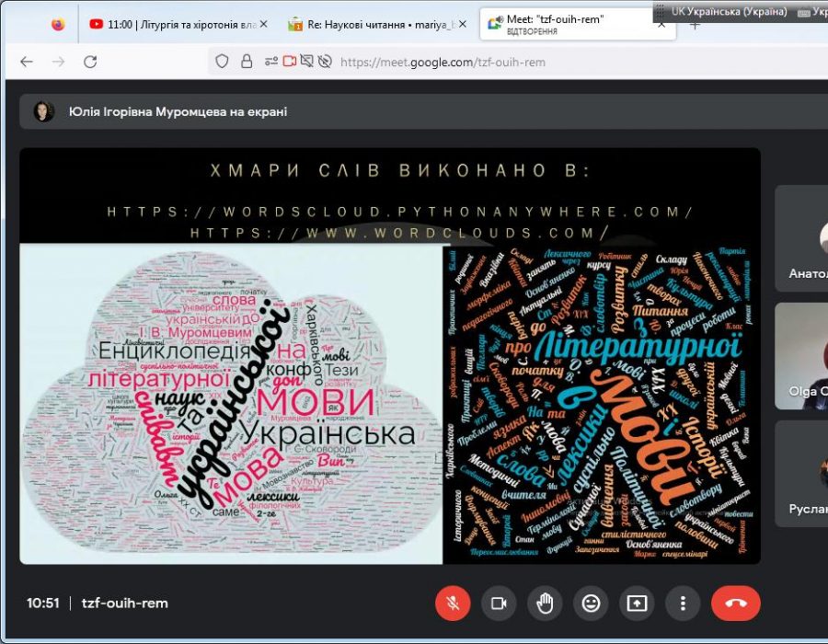Select Olga's participant video tile

(x=802, y=356)
